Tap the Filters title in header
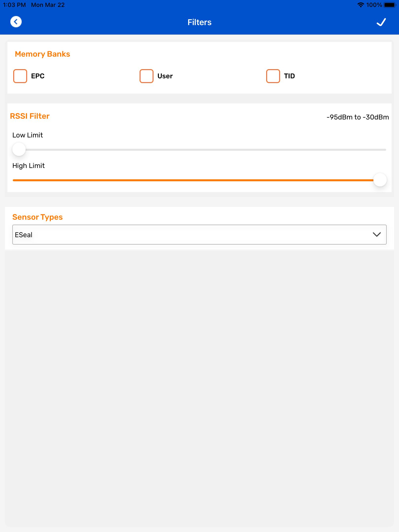Viewport: 399px width, 532px height. pos(199,22)
